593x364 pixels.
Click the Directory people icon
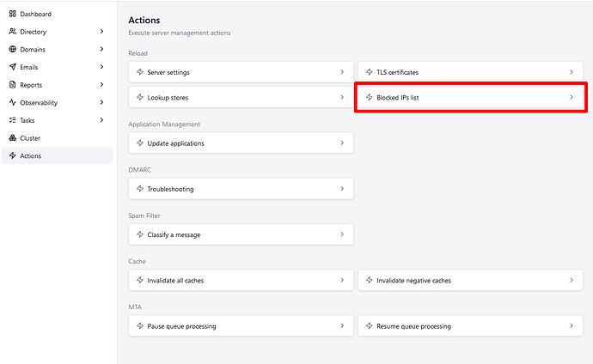pyautogui.click(x=13, y=32)
